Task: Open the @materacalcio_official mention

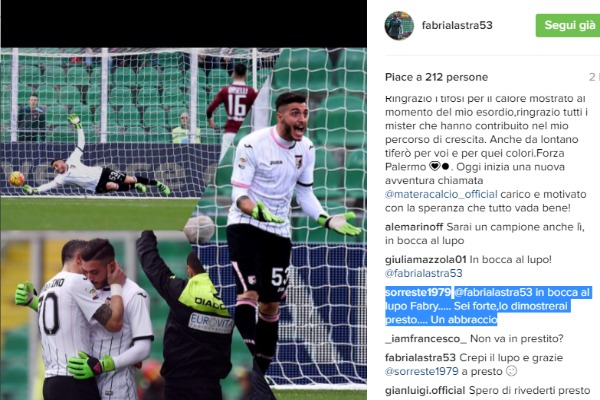Action: [x=441, y=194]
